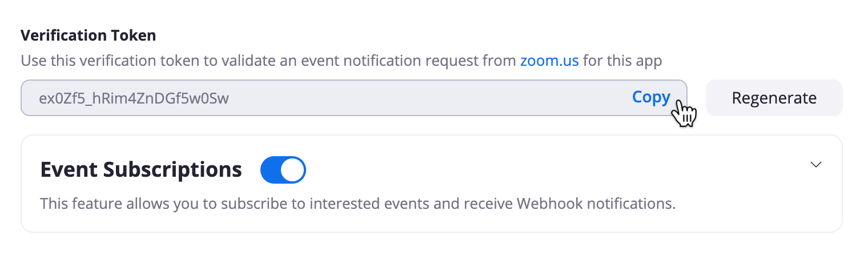Screen dimensions: 868x258
Task: Expand the Event Subscriptions chevron arrow
Action: pos(816,164)
